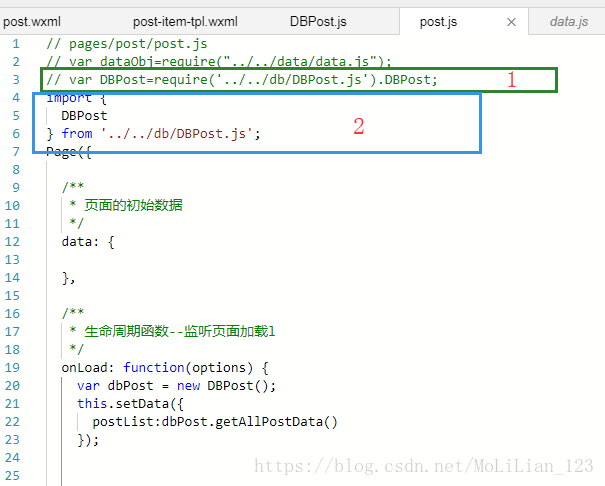This screenshot has height=486, width=605.
Task: Click 'postList' on line 22
Action: click(x=123, y=422)
